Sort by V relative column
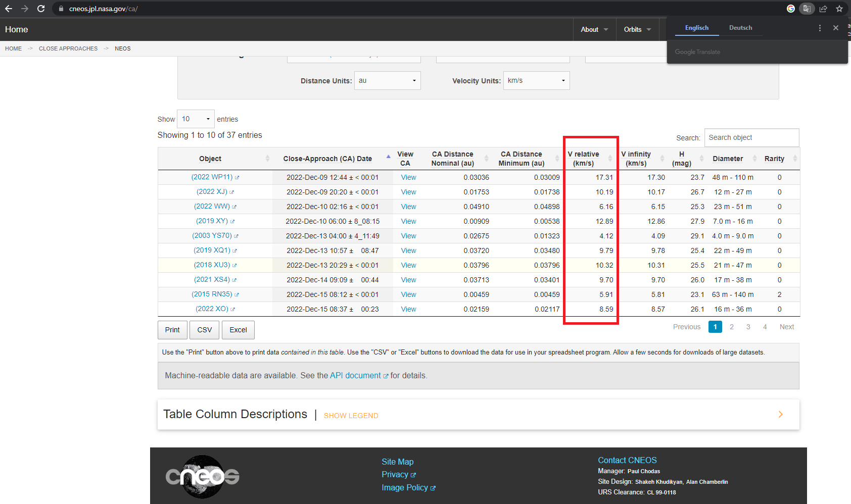This screenshot has width=851, height=504. (x=589, y=159)
